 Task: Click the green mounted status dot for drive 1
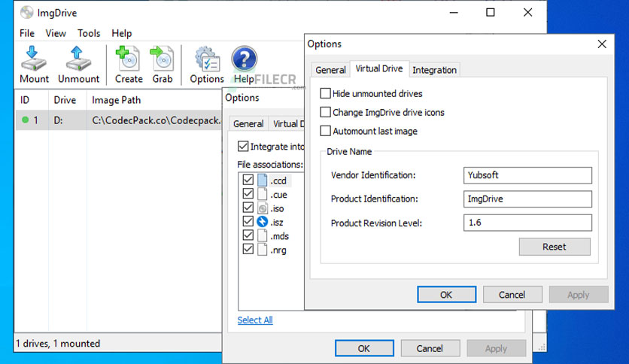(x=26, y=120)
